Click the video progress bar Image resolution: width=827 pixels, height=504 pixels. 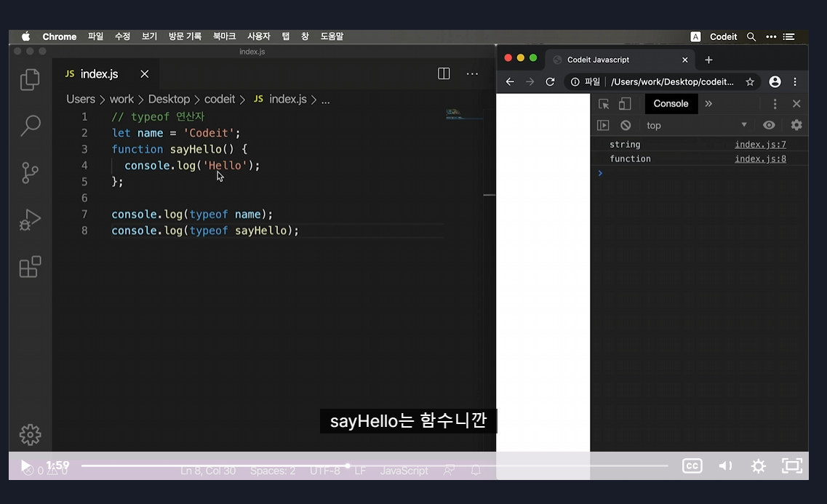[364, 465]
